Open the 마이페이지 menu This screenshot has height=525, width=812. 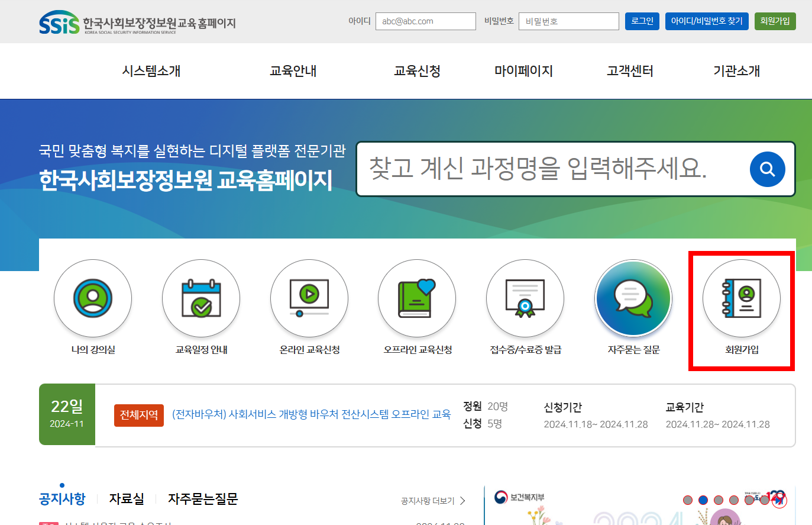tap(523, 71)
